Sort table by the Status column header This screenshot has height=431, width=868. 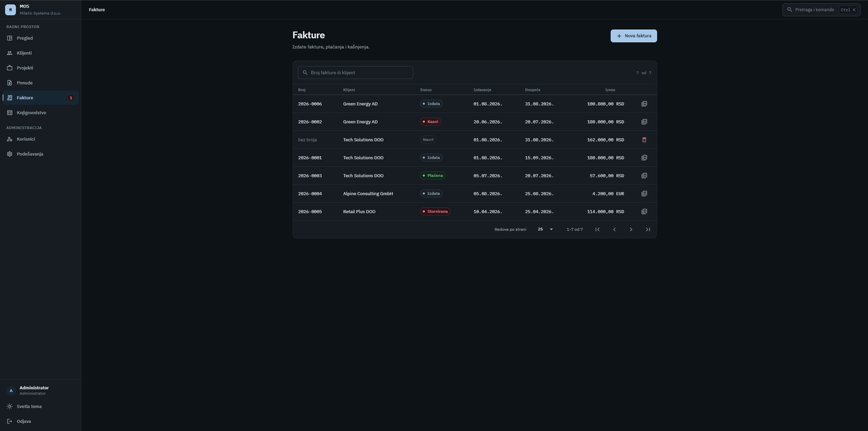pyautogui.click(x=426, y=90)
